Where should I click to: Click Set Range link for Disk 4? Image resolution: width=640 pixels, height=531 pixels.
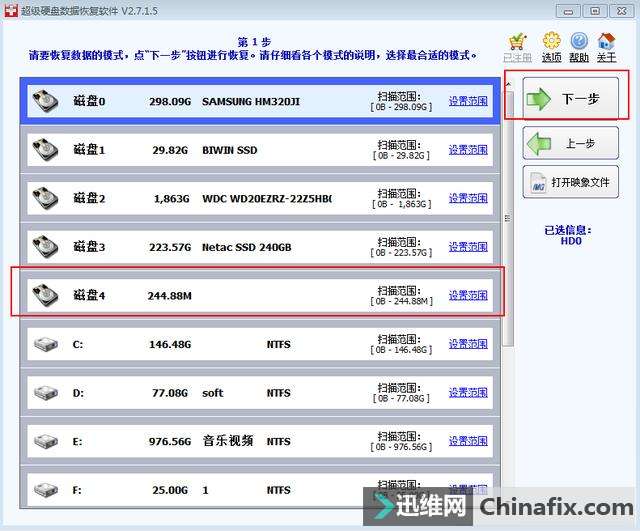(x=468, y=295)
